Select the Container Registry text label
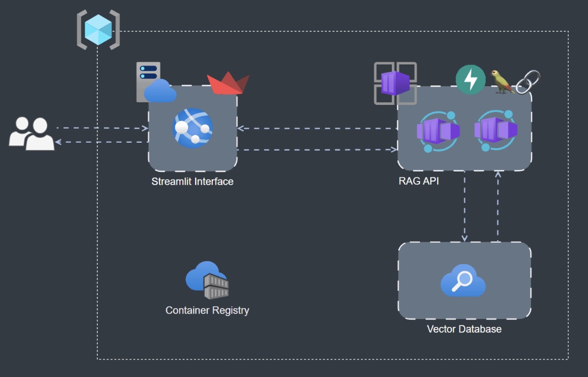588x377 pixels. point(207,310)
